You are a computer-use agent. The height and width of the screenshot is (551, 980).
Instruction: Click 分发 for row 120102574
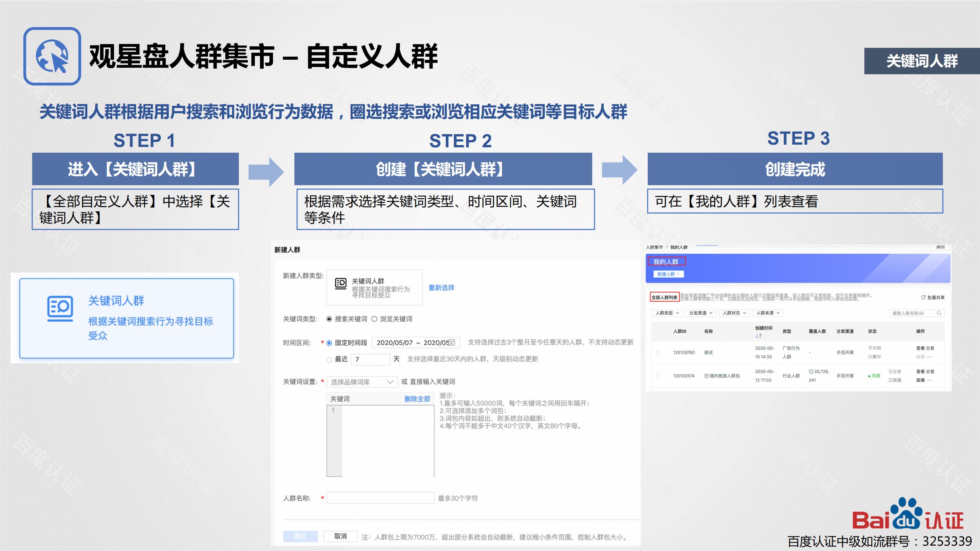click(930, 372)
